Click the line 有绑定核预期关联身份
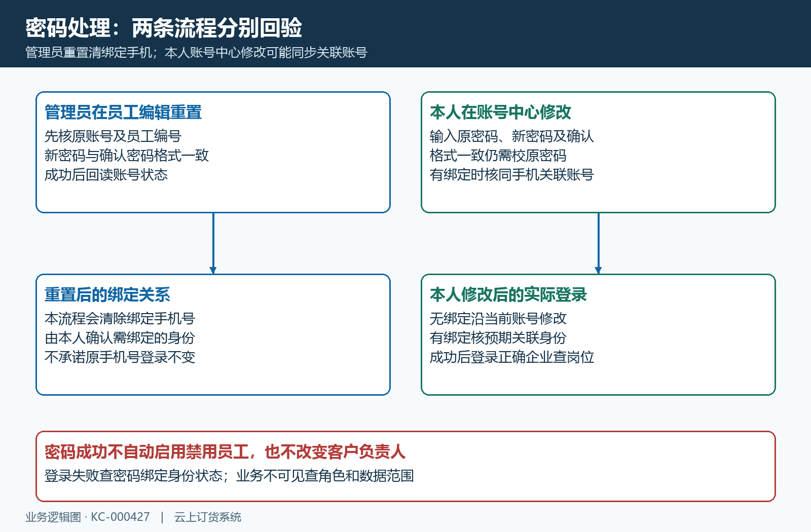The height and width of the screenshot is (532, 811). (x=498, y=338)
